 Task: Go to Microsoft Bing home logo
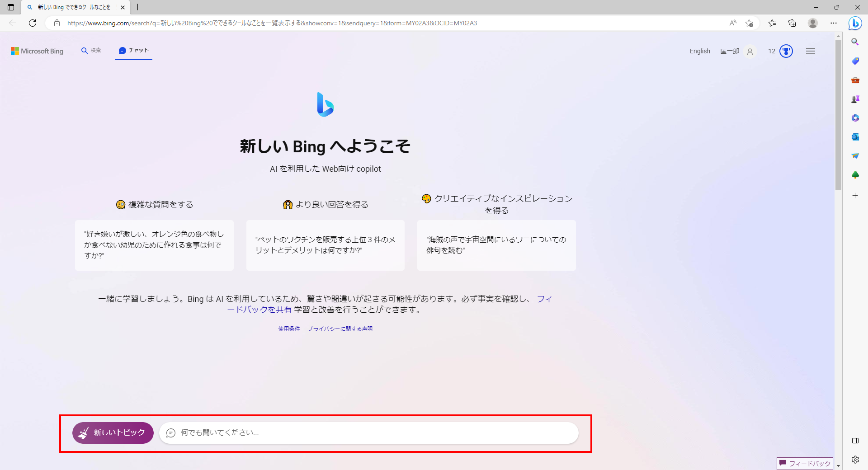(x=37, y=51)
